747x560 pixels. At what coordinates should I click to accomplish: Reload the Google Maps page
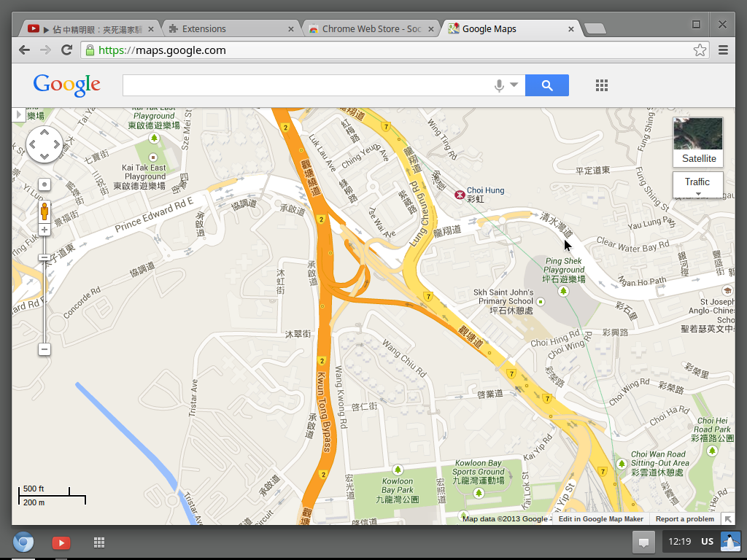tap(66, 50)
